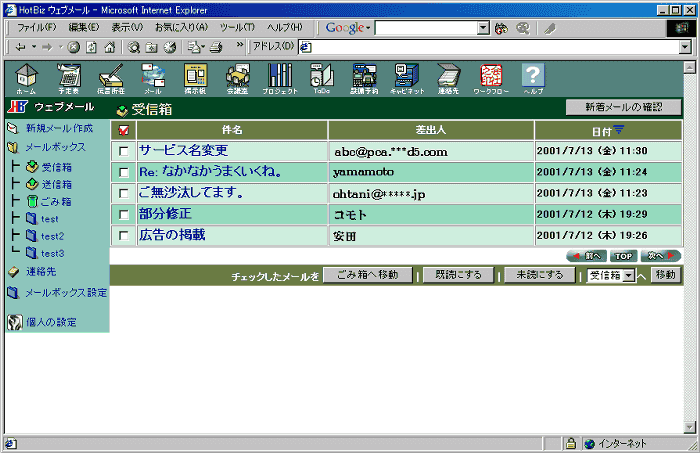Click the browser Refresh button
700x453 pixels.
point(92,47)
